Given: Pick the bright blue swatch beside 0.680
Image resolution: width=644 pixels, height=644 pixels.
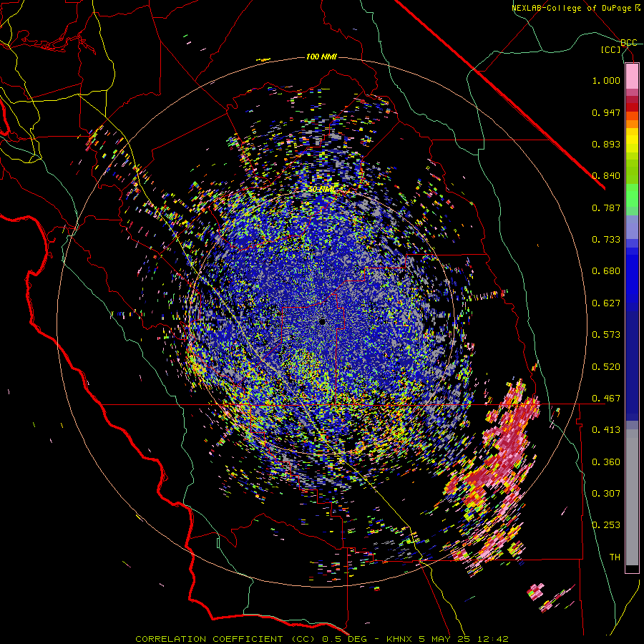Looking at the screenshot, I should pos(632,275).
